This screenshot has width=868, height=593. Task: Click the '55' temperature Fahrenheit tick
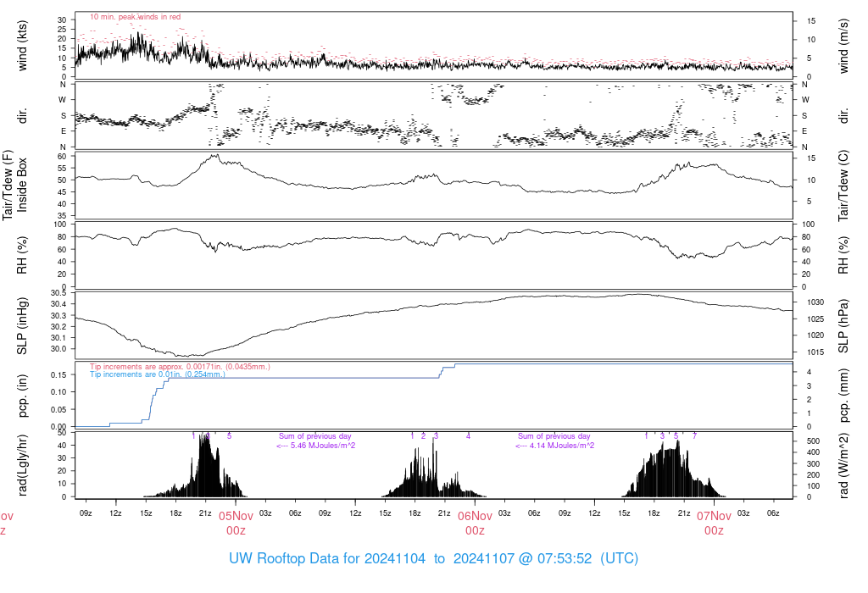62,169
